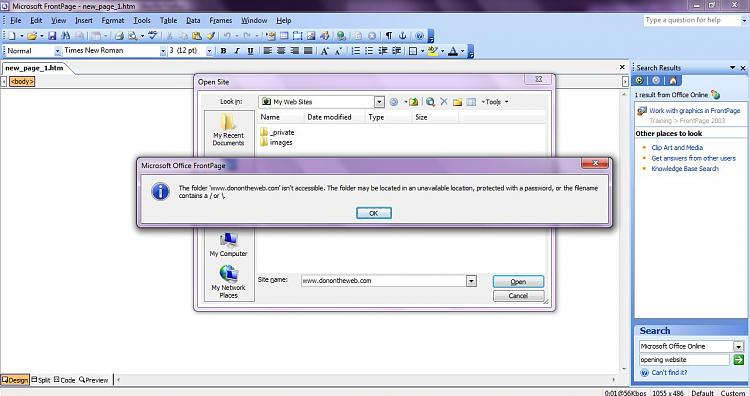
Task: Toggle Bold formatting button
Action: pos(223,51)
